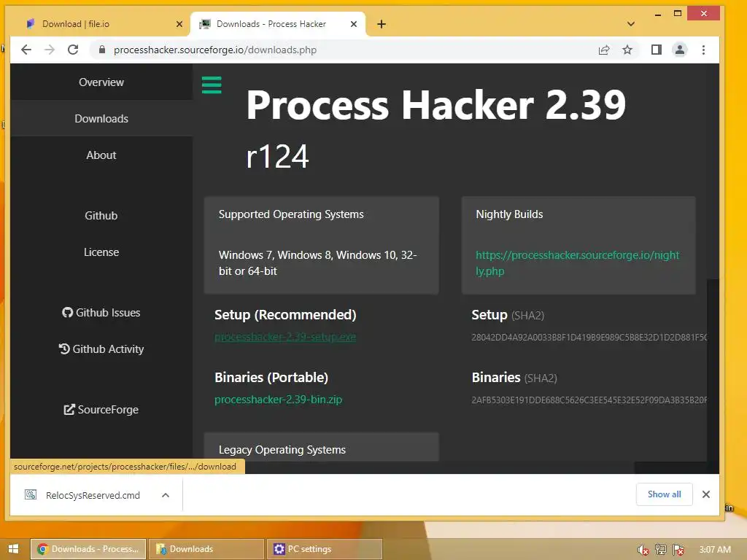Image resolution: width=747 pixels, height=560 pixels.
Task: Open the Overview sidebar page
Action: [x=101, y=82]
